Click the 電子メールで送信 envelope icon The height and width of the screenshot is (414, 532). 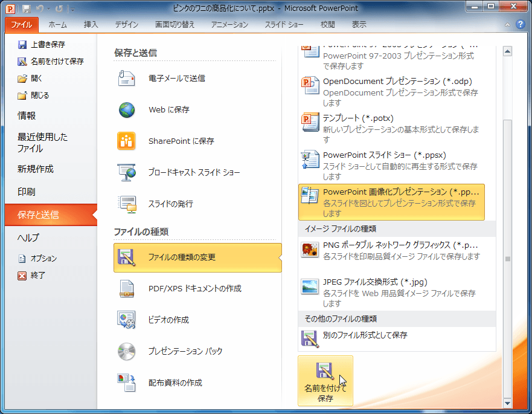[127, 79]
